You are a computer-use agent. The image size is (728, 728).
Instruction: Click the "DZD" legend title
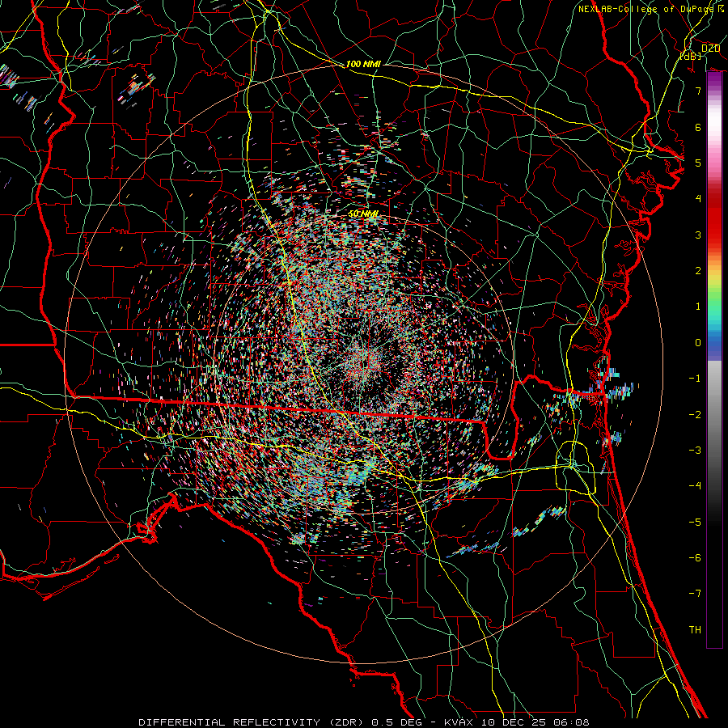coord(710,49)
